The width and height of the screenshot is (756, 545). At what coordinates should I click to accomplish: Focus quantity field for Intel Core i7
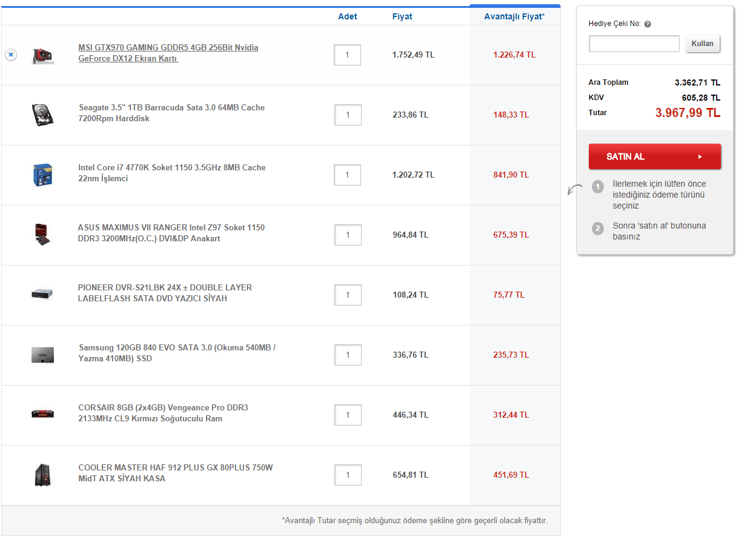click(x=348, y=175)
